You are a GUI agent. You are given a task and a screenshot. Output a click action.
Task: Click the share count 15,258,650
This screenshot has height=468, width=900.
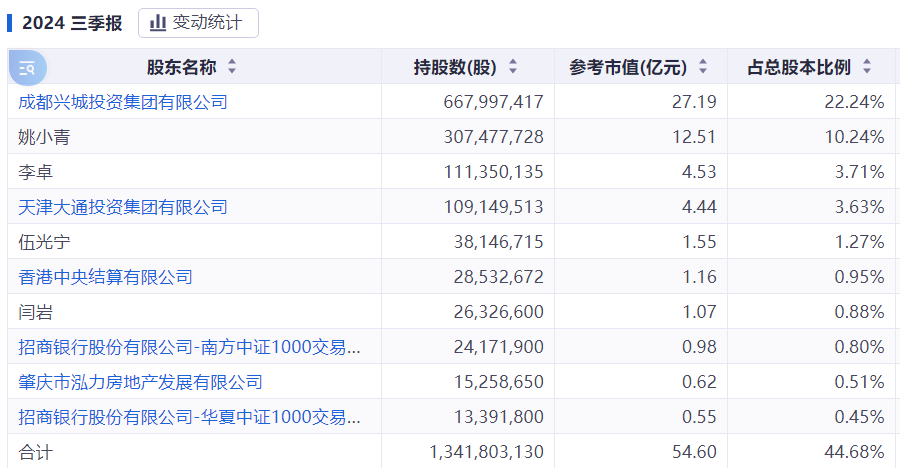(x=499, y=382)
